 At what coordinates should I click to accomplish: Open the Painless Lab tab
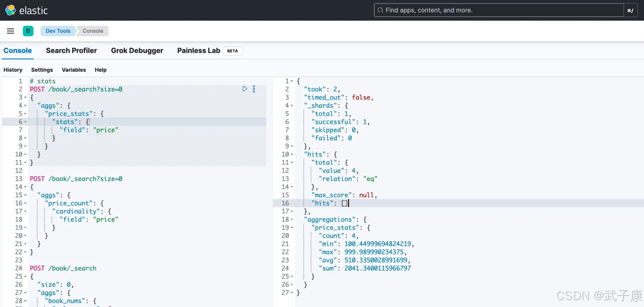(x=198, y=51)
